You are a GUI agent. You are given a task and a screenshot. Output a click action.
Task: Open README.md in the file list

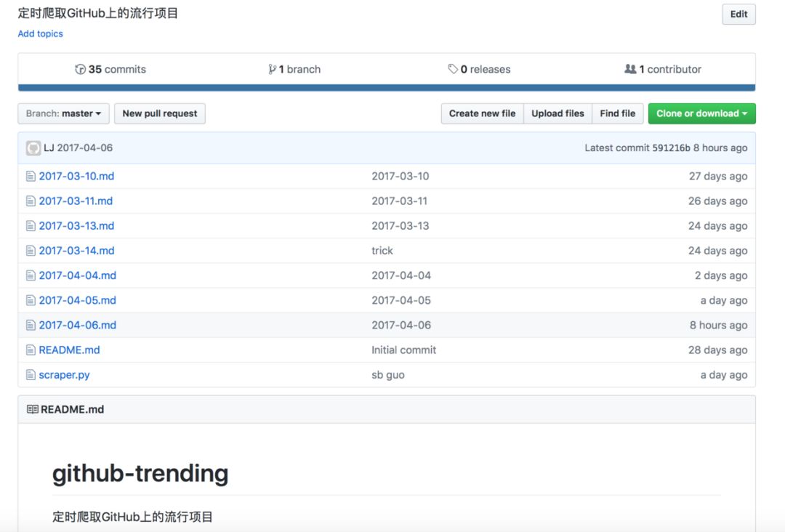click(69, 350)
